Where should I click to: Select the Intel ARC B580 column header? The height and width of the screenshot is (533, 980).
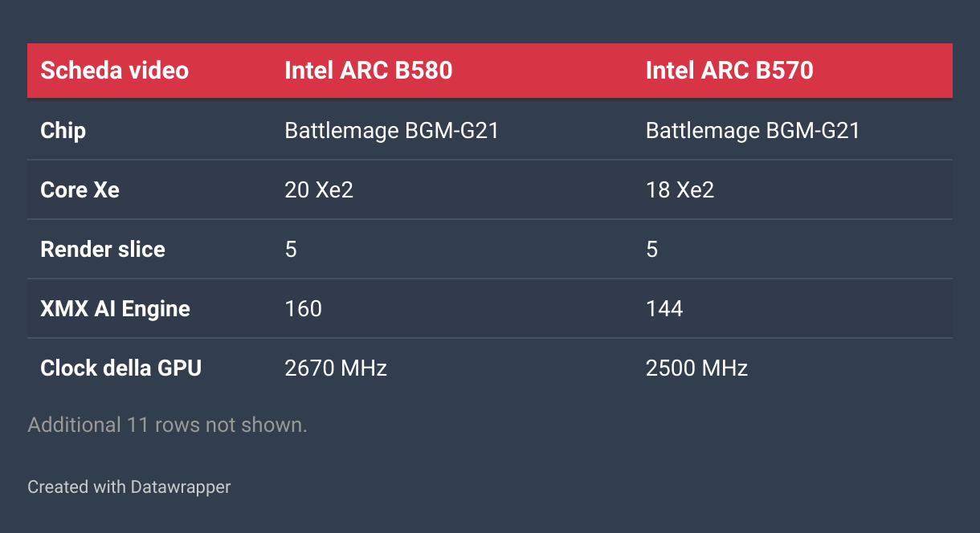(x=369, y=71)
